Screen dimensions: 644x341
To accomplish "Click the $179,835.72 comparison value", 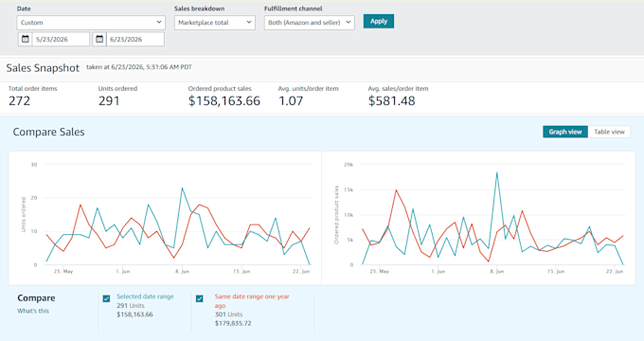I will point(233,323).
